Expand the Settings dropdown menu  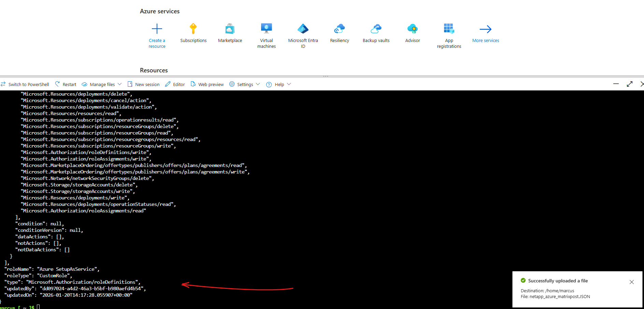245,84
